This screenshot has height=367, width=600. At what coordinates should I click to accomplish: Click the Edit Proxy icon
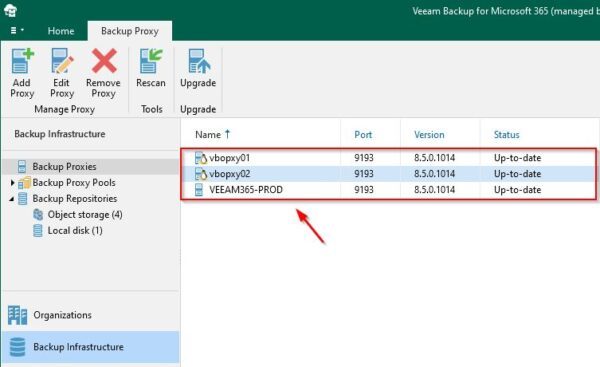click(62, 61)
